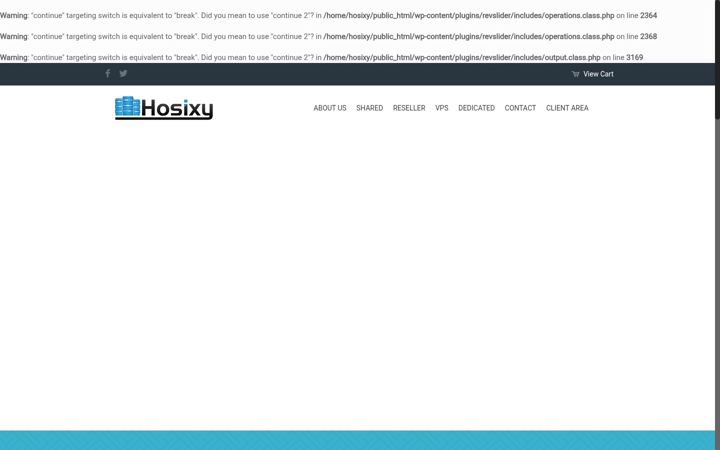
Task: Open the About Us menu item
Action: point(330,108)
